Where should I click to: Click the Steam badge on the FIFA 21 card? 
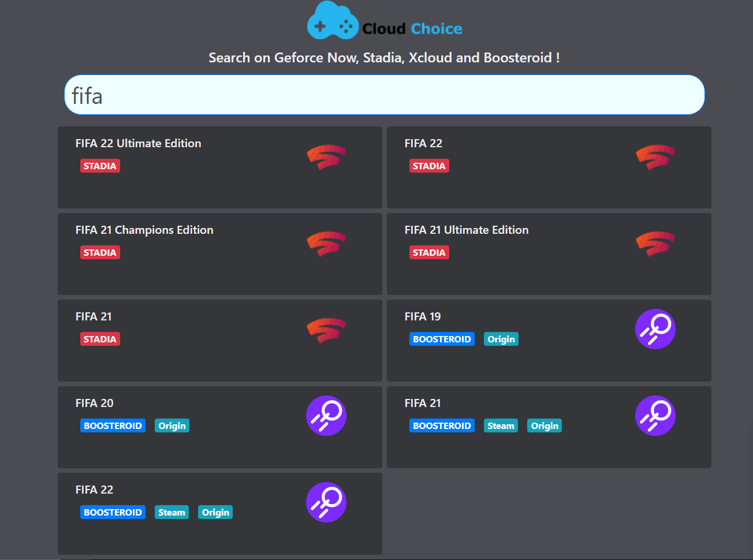pyautogui.click(x=501, y=426)
